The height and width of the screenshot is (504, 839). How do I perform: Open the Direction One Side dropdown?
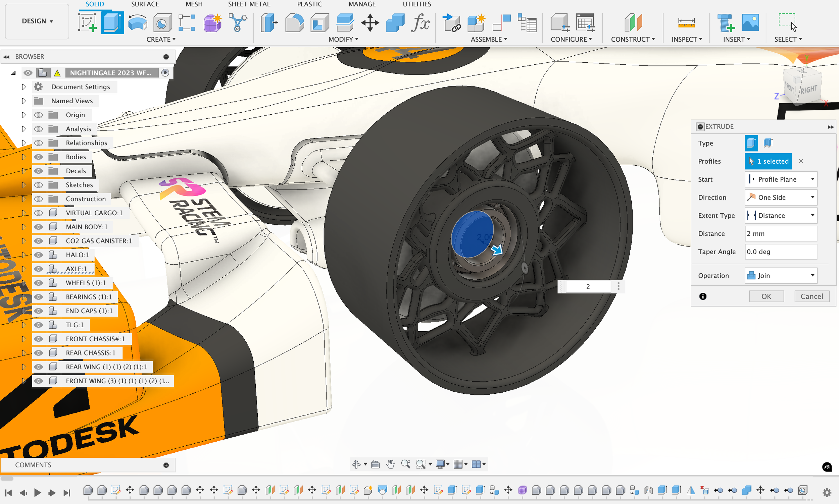click(x=781, y=198)
